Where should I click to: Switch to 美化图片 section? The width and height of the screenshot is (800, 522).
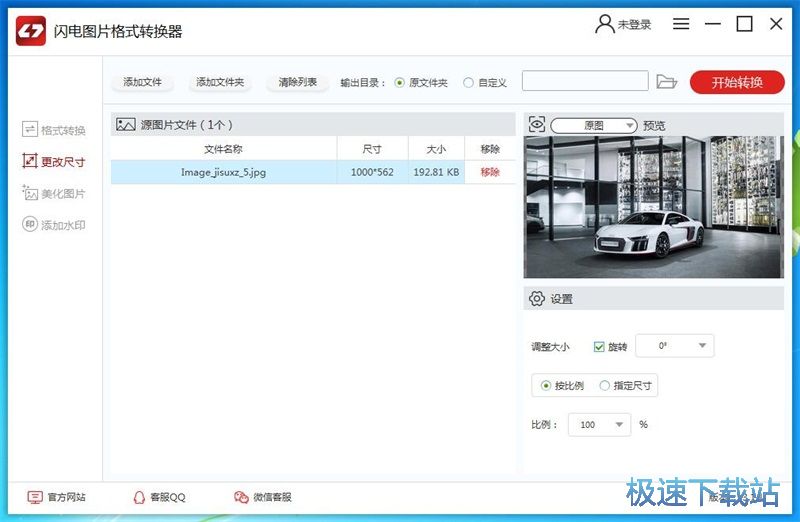(x=54, y=193)
